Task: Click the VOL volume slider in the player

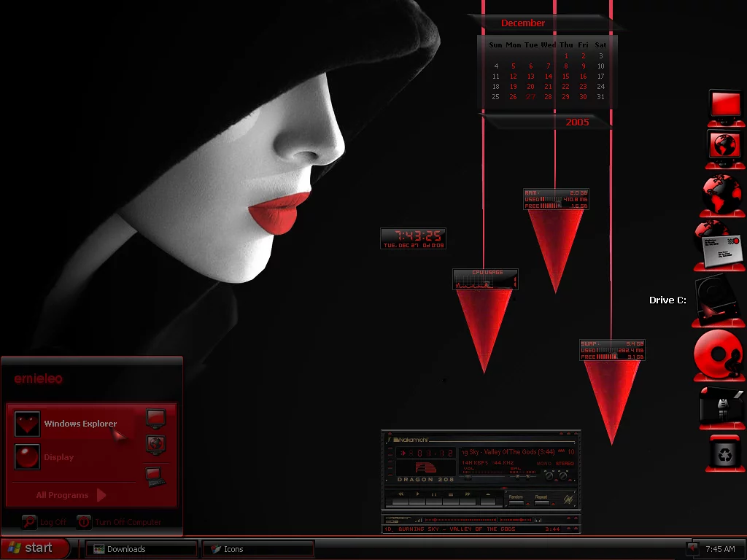Action: coord(467,476)
